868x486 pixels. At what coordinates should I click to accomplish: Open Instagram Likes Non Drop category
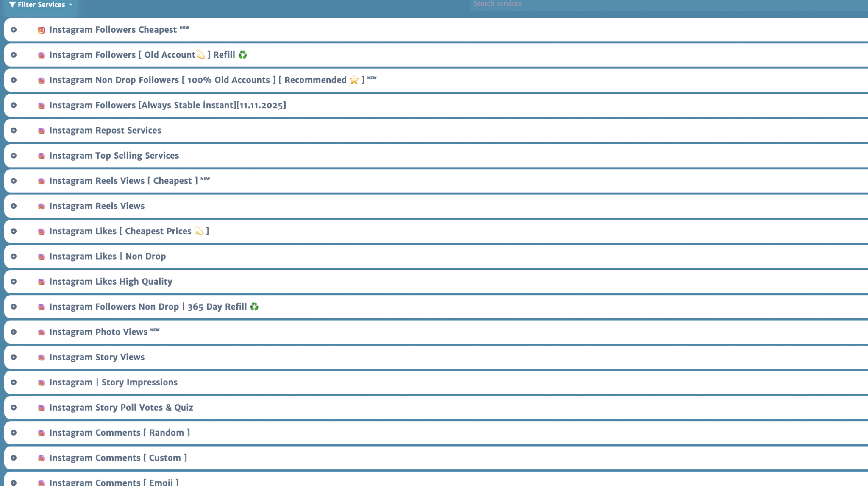pyautogui.click(x=107, y=256)
